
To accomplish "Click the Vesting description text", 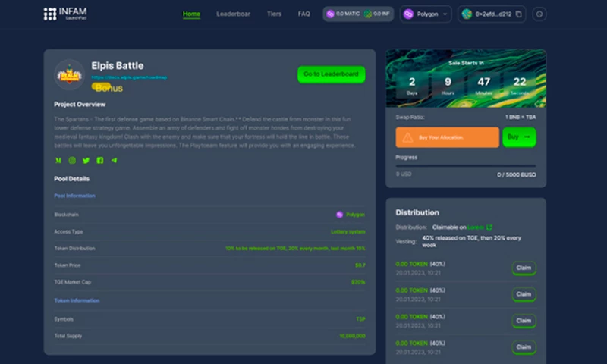I will point(471,241).
